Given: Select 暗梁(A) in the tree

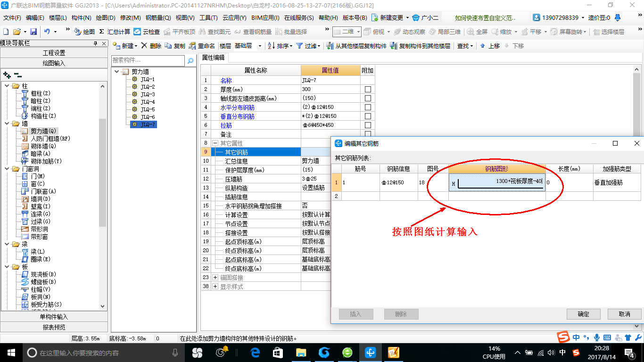Looking at the screenshot, I should (x=41, y=154).
